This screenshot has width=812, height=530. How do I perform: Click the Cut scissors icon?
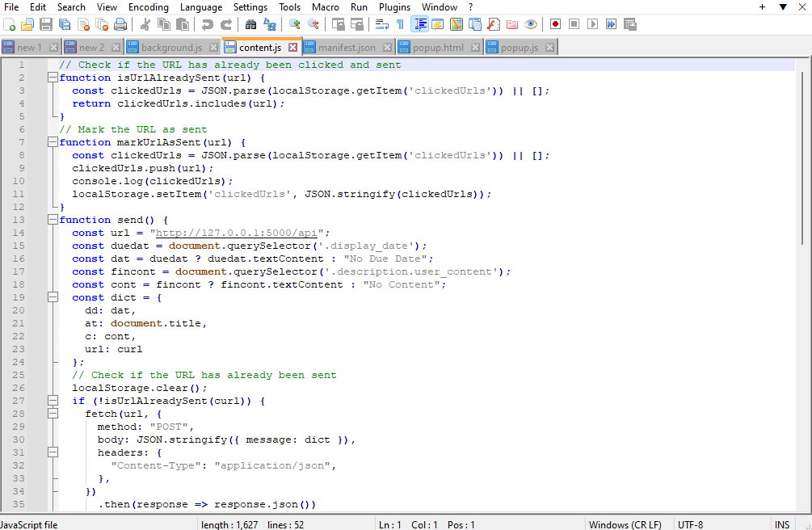(145, 24)
